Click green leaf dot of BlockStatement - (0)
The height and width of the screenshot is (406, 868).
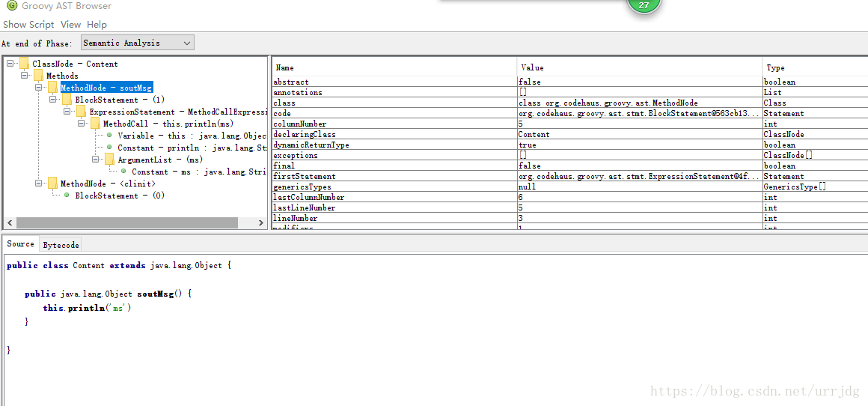(67, 195)
